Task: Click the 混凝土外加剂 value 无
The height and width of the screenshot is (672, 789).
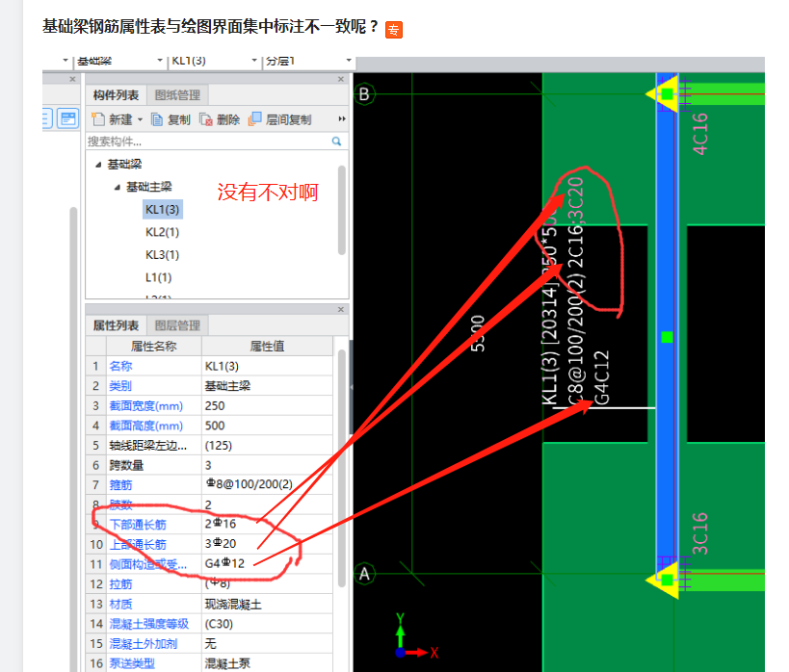Action: coord(267,643)
